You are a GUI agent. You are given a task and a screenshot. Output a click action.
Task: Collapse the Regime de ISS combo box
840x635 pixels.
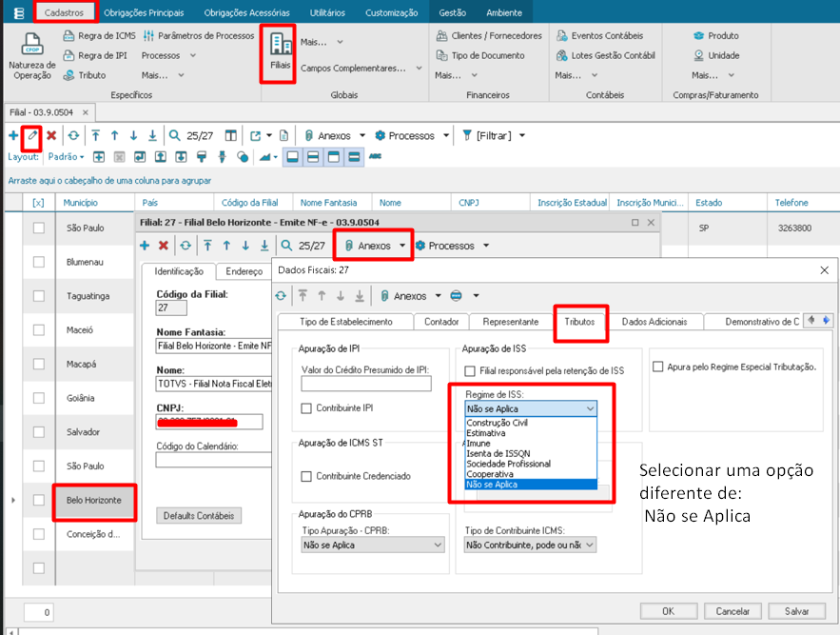(x=590, y=408)
